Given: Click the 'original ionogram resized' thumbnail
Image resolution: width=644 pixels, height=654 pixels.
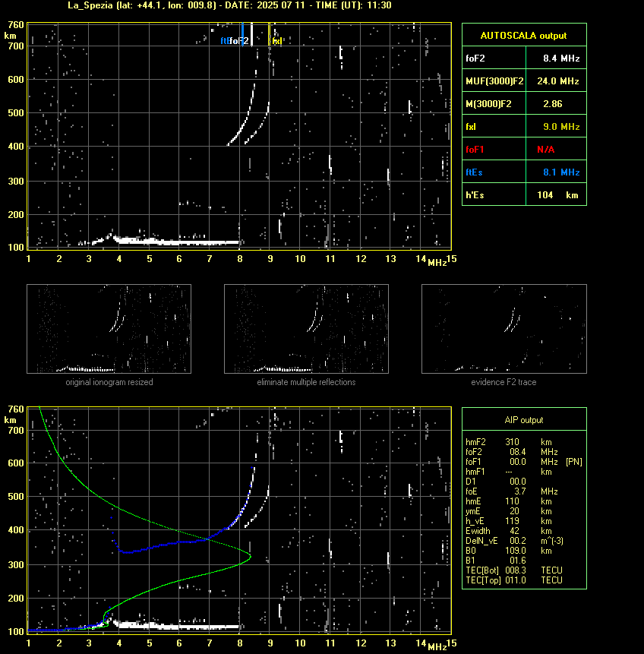Looking at the screenshot, I should [109, 329].
